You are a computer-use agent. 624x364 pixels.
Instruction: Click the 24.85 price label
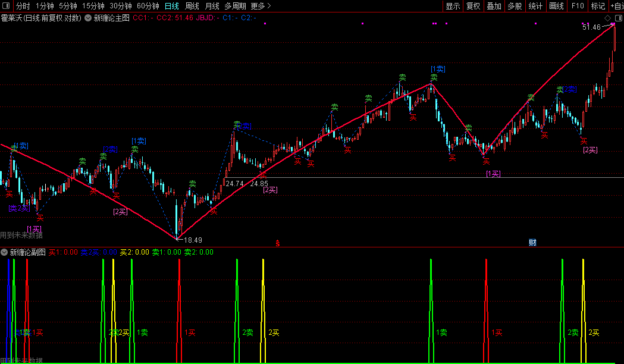[x=259, y=184]
